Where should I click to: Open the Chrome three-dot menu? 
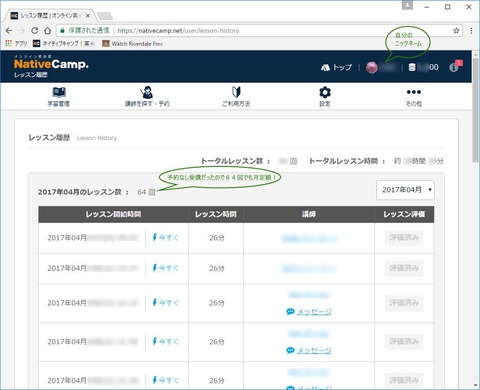coord(471,31)
